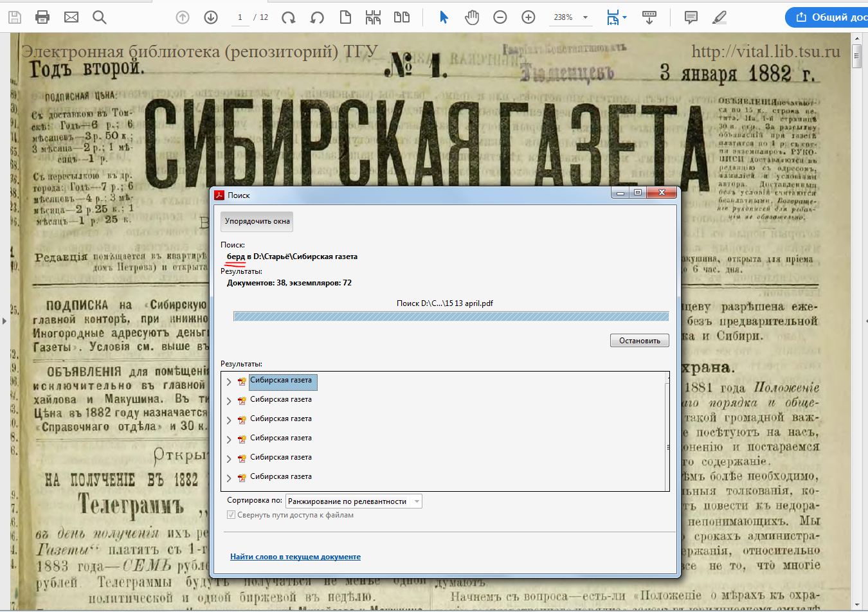This screenshot has width=868, height=612.
Task: Click the print icon in toolbar
Action: click(x=42, y=17)
